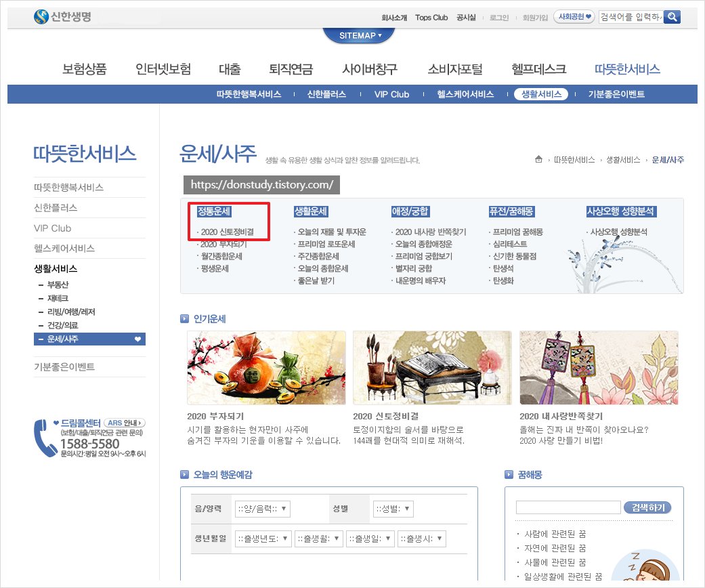The width and height of the screenshot is (705, 588).
Task: Open the 퇴직연금 main menu
Action: [291, 69]
